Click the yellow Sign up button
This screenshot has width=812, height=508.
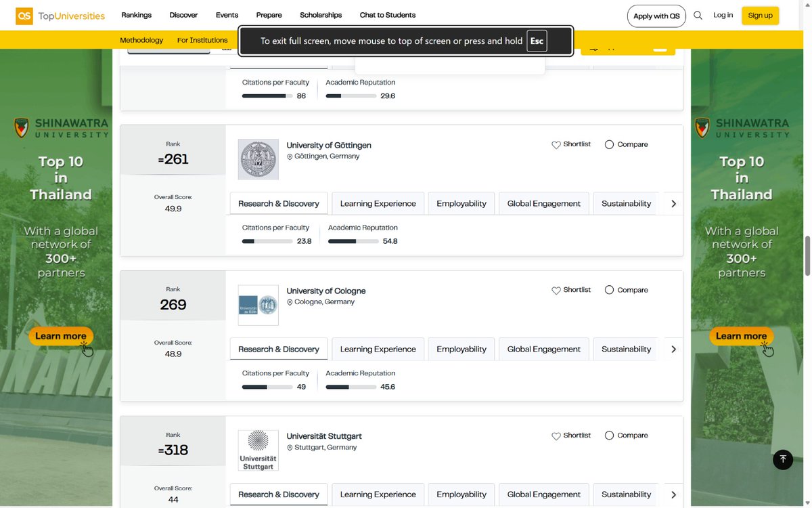[x=760, y=16]
